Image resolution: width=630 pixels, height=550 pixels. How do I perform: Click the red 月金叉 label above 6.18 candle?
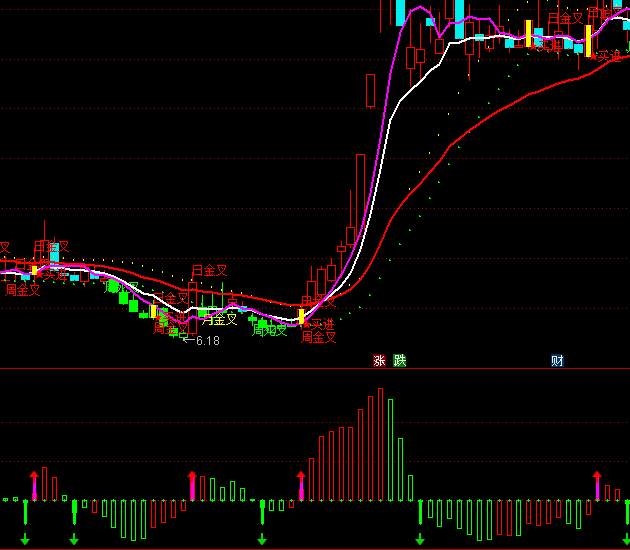(209, 271)
